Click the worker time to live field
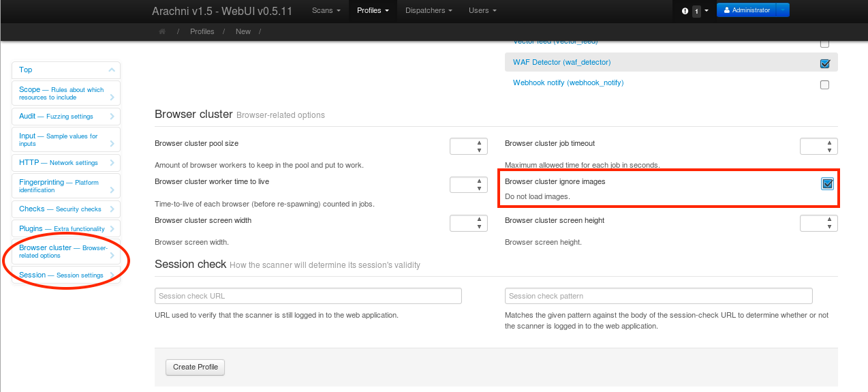Image resolution: width=868 pixels, height=392 pixels. coord(468,185)
